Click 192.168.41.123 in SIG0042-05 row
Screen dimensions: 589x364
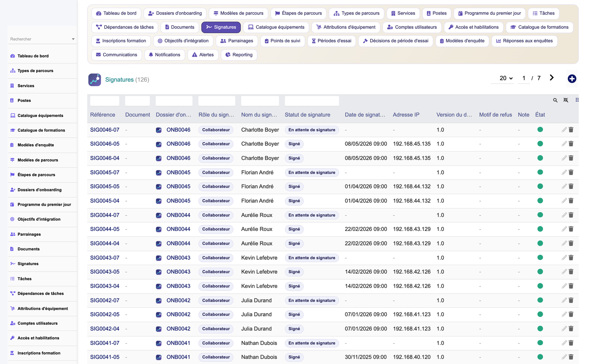tap(412, 314)
